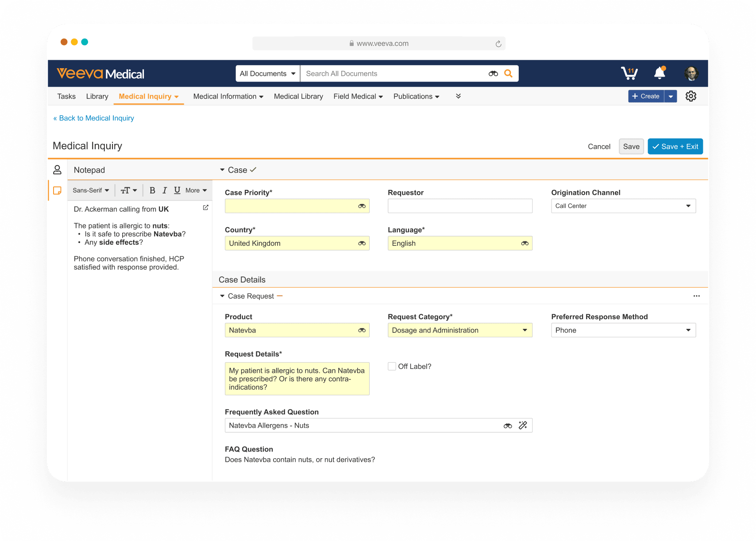Screen dimensions: 756x541
Task: Collapse the Case Request section
Action: pyautogui.click(x=222, y=296)
